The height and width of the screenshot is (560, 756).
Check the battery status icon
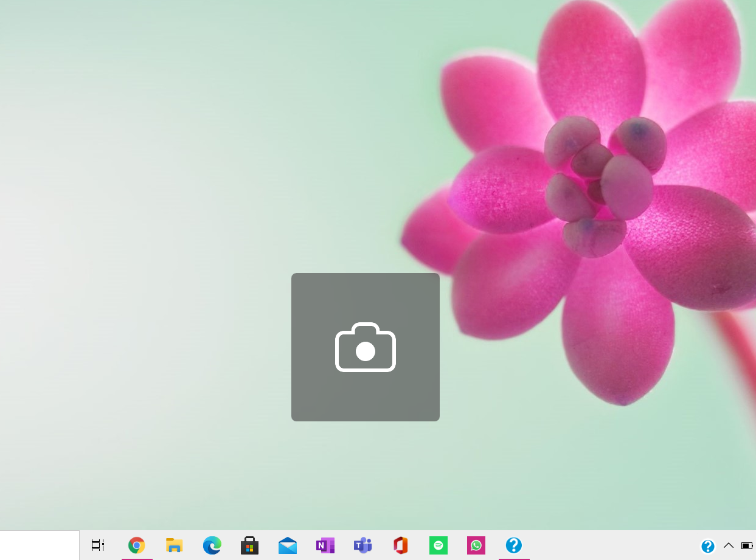click(x=747, y=545)
